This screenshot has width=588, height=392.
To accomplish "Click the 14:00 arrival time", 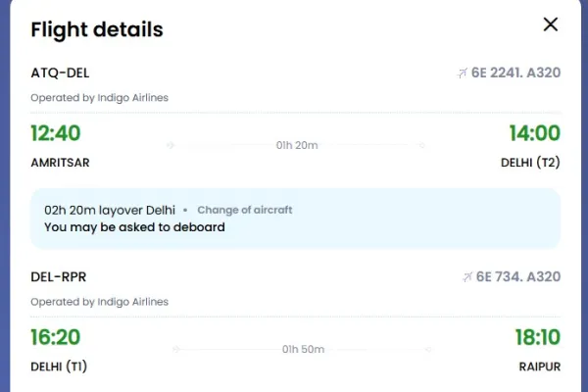I will point(535,133).
